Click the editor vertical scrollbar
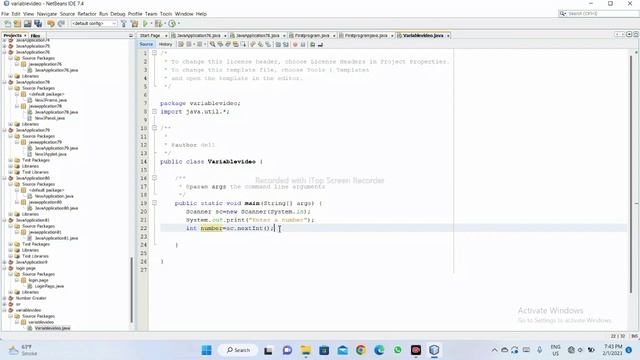Image resolution: width=640 pixels, height=360 pixels. [x=631, y=173]
